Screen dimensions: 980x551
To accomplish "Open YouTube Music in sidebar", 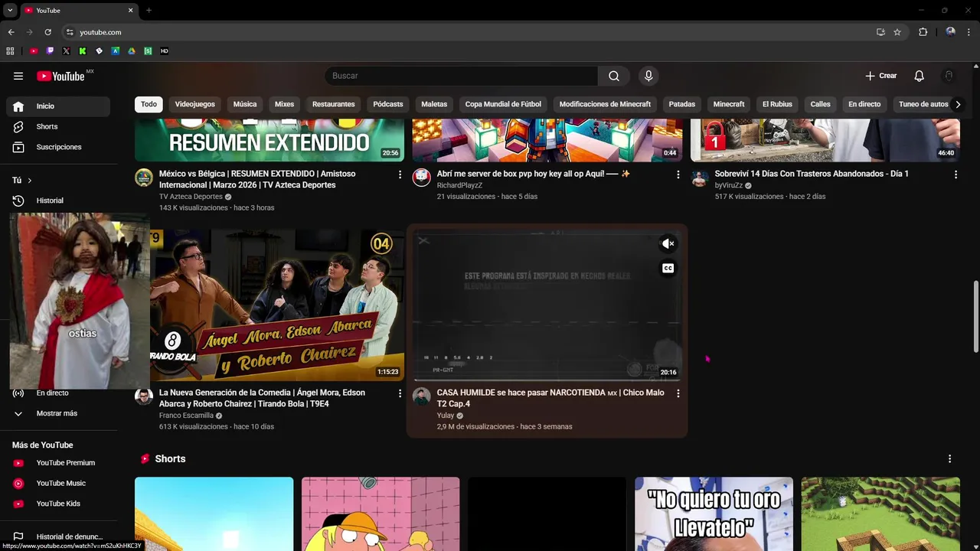I will coord(58,484).
